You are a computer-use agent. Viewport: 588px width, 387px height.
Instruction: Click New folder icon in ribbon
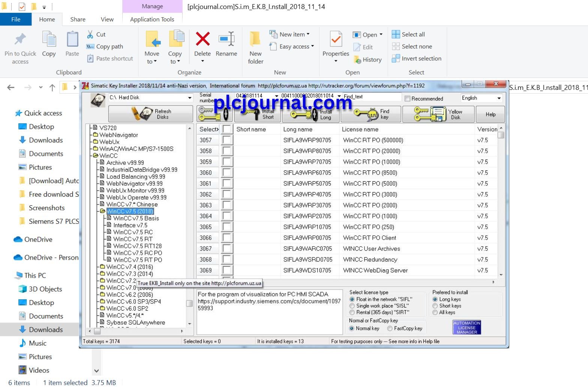(255, 39)
